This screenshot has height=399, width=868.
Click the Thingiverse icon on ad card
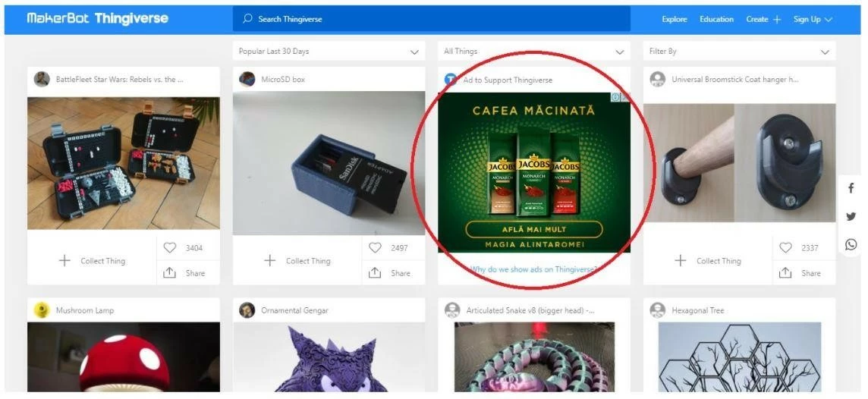451,80
